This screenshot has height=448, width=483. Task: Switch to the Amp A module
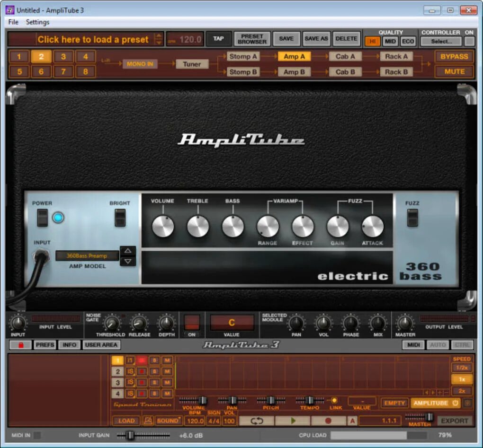pos(294,56)
